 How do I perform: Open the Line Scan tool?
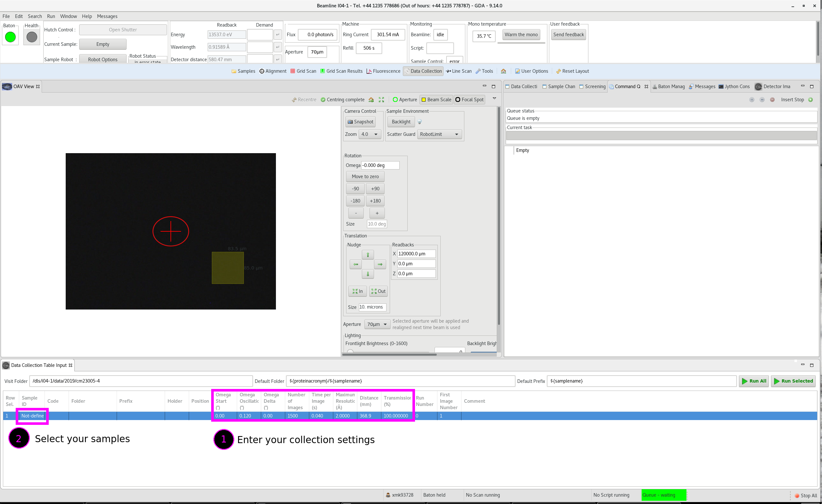458,71
